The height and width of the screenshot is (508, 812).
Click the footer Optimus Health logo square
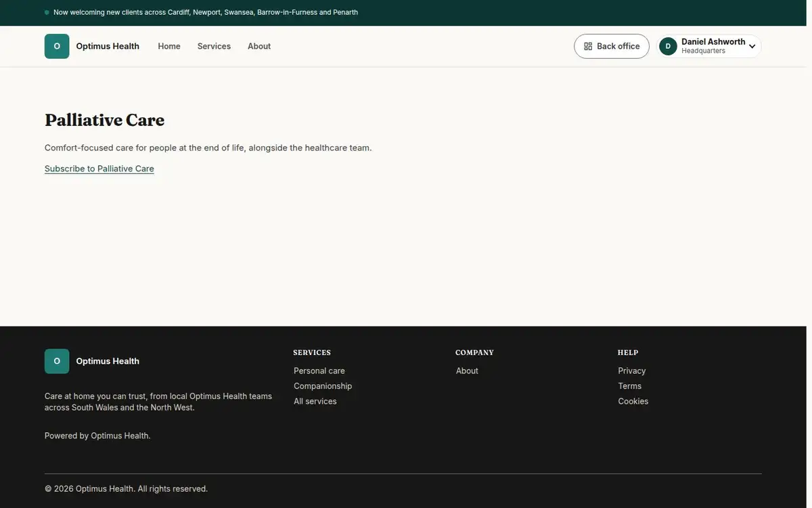pos(57,361)
